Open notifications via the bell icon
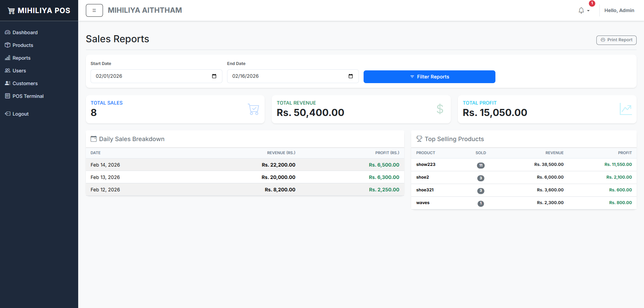 (581, 11)
